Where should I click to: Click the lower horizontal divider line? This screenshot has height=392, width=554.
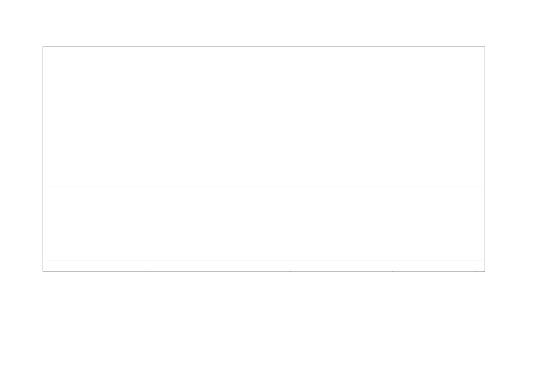pos(263,261)
